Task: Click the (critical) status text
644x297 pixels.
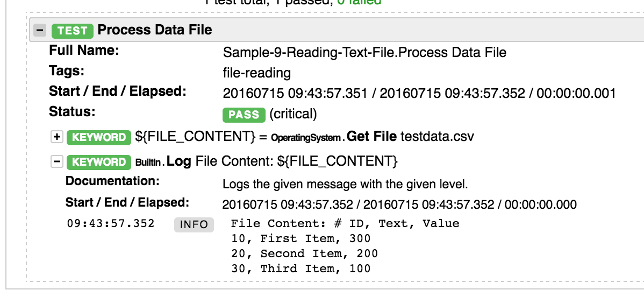Action: [294, 115]
